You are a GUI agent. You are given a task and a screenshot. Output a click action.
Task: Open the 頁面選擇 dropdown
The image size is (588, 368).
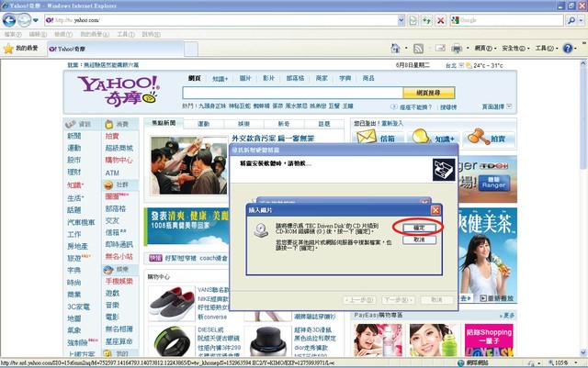coord(509,106)
